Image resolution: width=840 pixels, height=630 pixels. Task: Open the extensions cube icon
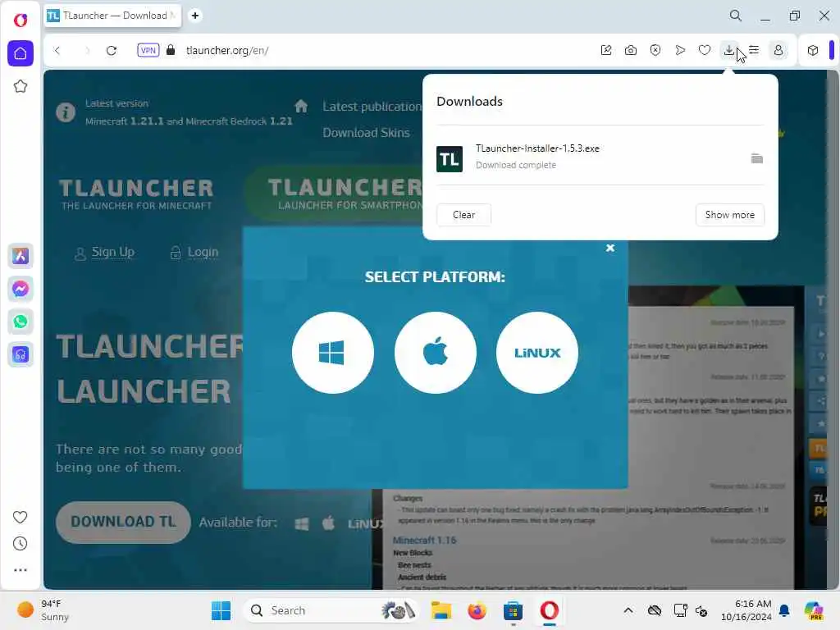pos(813,50)
